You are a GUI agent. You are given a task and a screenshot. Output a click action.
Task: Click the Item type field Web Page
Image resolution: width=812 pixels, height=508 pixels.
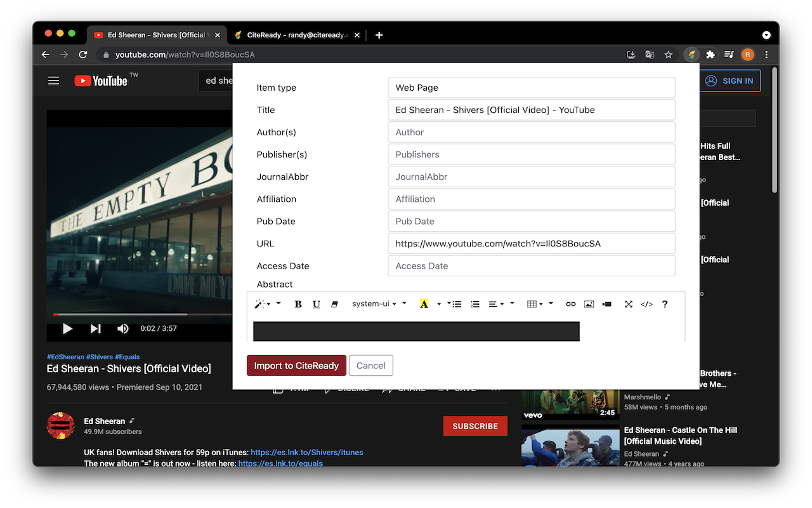click(x=532, y=88)
